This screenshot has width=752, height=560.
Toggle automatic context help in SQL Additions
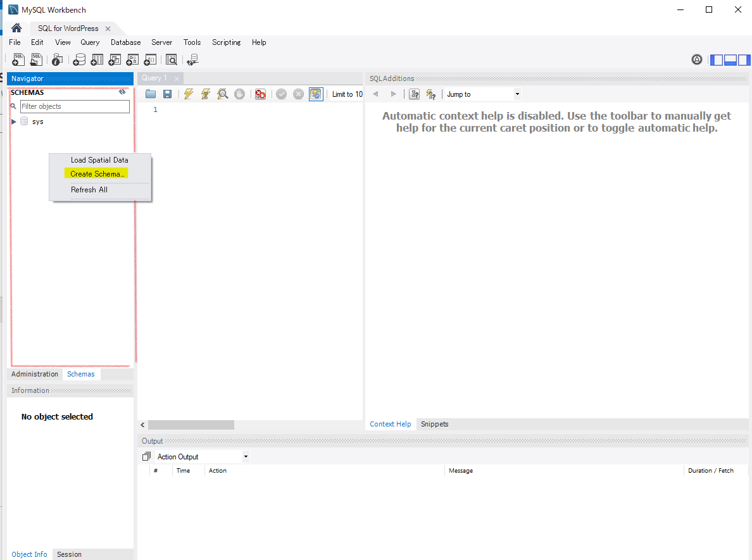click(x=431, y=94)
